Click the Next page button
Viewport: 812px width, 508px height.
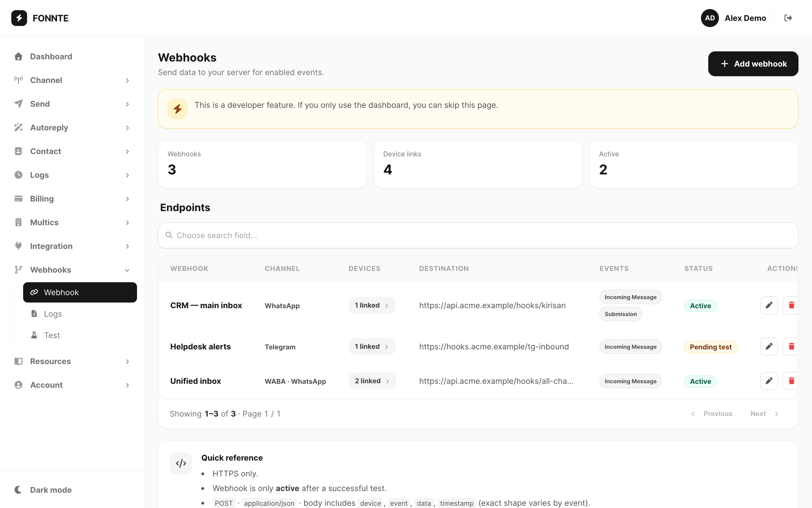point(765,413)
